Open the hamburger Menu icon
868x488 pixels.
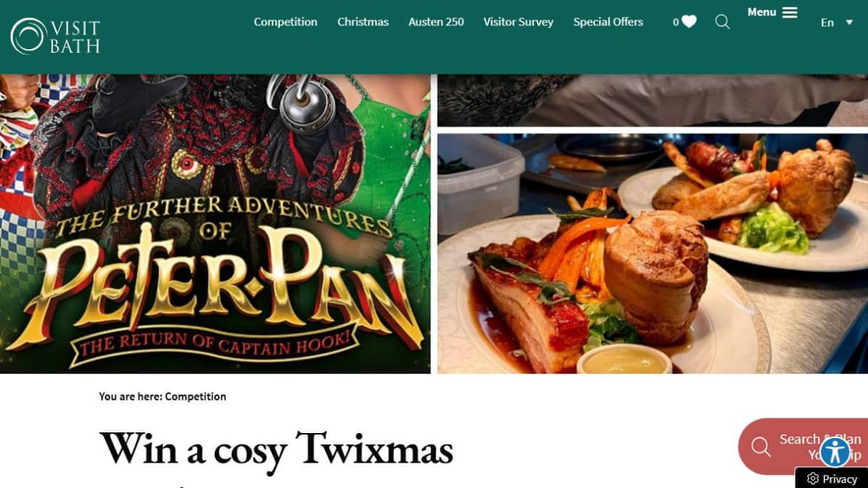790,12
